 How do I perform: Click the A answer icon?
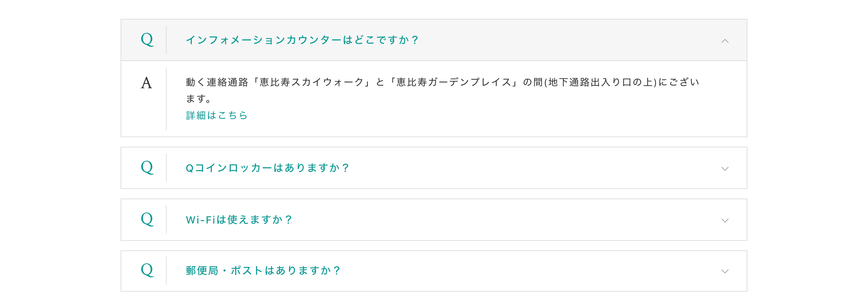(x=146, y=83)
